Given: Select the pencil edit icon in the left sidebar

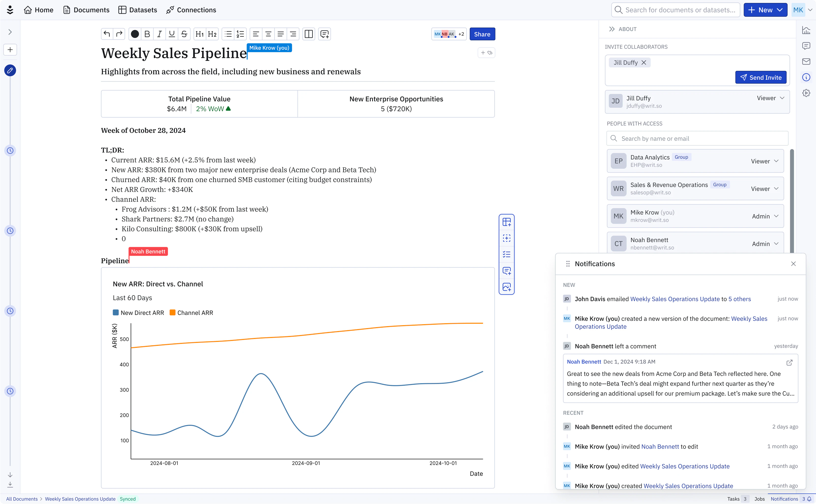Looking at the screenshot, I should (10, 70).
